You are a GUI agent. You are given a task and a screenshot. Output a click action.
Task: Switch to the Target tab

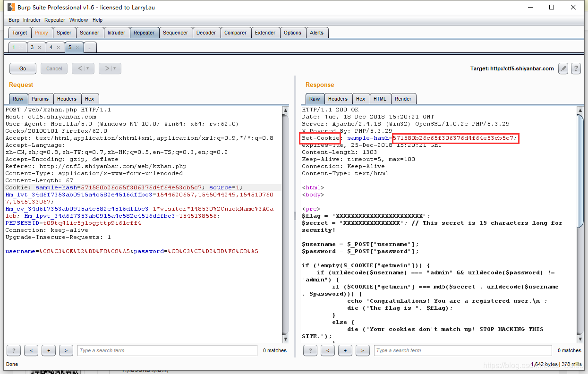point(20,33)
